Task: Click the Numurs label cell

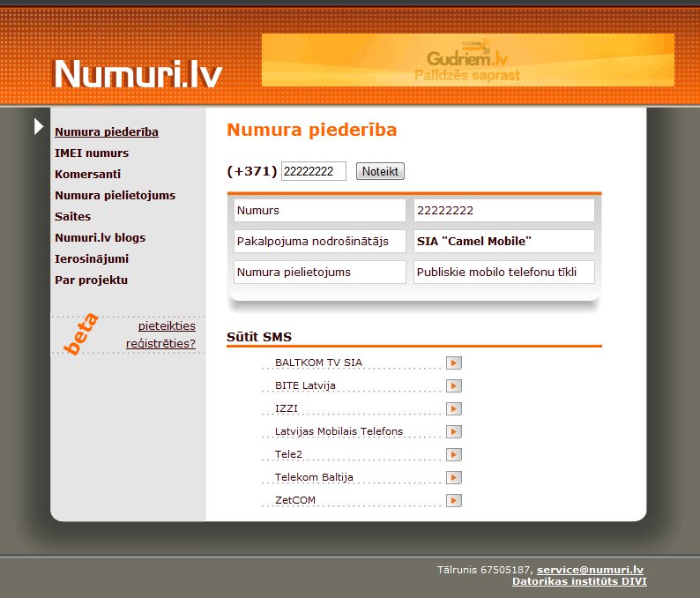Action: [x=320, y=210]
